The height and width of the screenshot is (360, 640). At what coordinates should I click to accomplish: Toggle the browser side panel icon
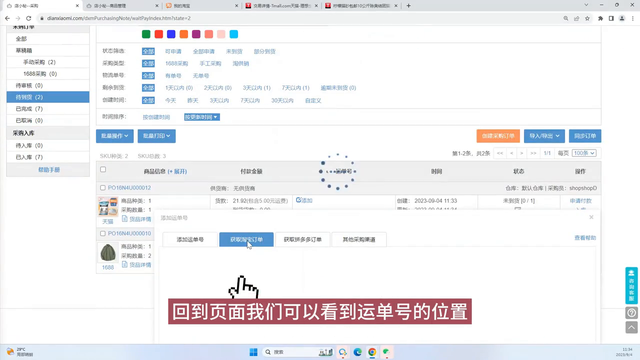(611, 18)
